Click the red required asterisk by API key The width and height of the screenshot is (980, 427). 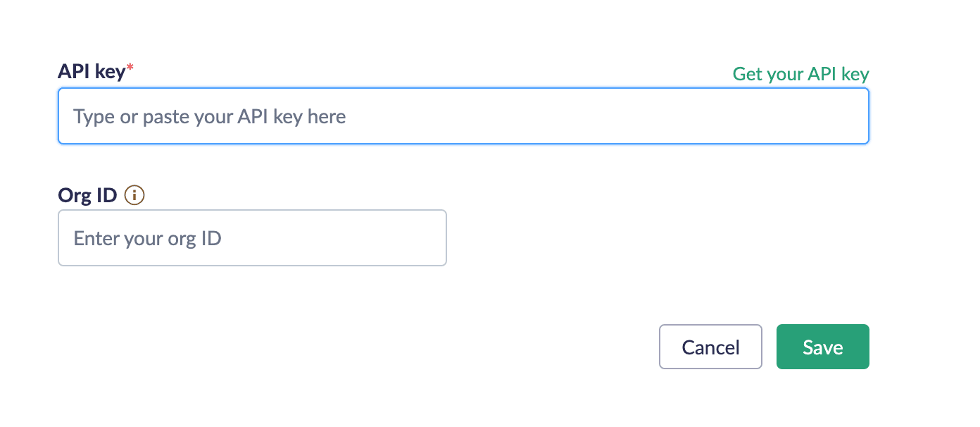(x=130, y=68)
